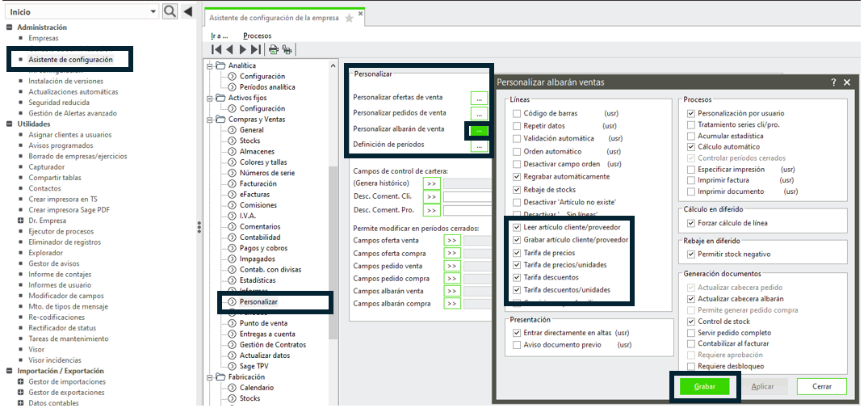This screenshot has width=868, height=408.
Task: Click the print icon in the toolbar
Action: 273,49
